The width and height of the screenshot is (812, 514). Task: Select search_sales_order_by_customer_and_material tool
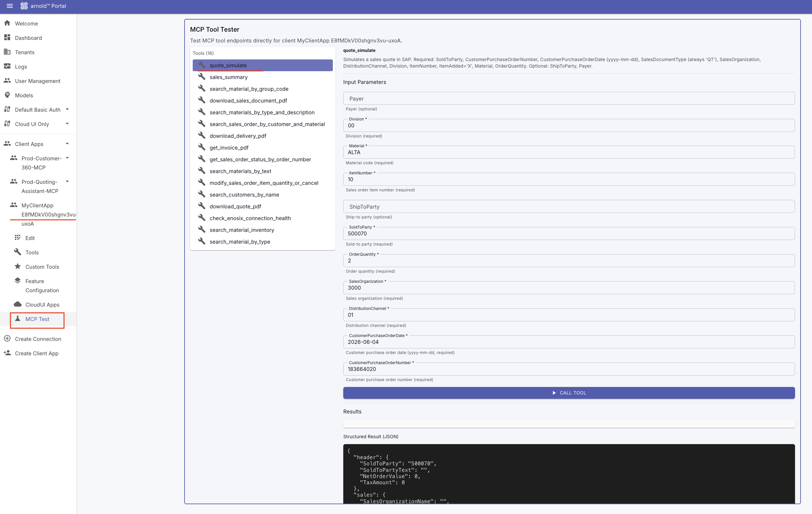coord(262,124)
